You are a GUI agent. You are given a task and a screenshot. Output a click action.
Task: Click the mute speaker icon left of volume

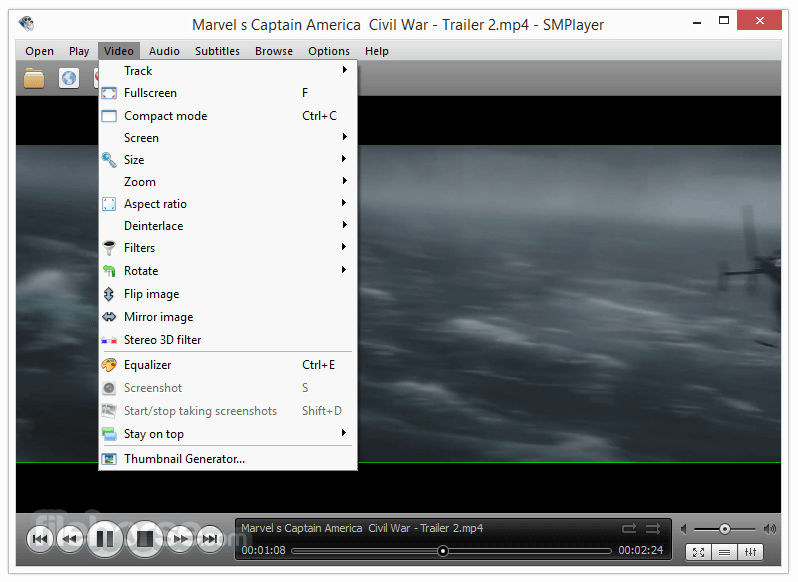coord(683,529)
